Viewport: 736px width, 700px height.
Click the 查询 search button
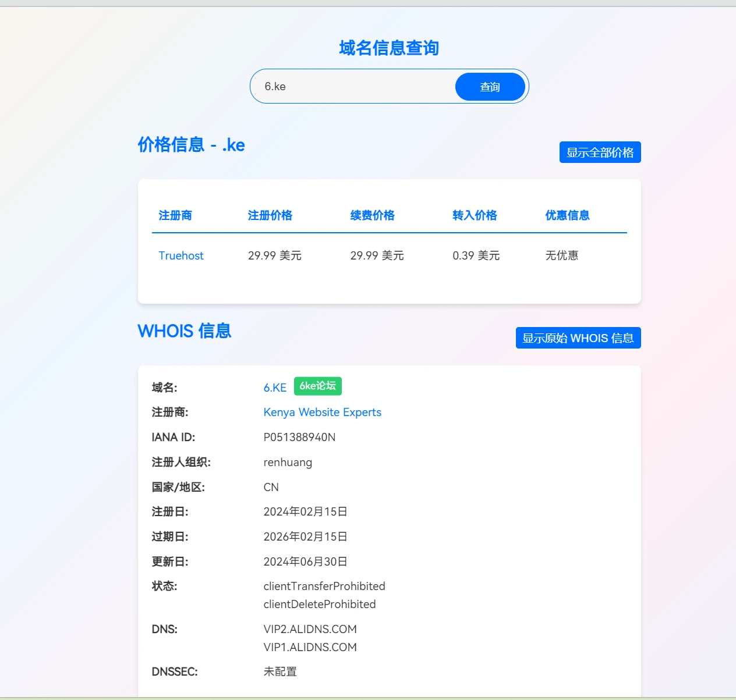click(x=490, y=87)
